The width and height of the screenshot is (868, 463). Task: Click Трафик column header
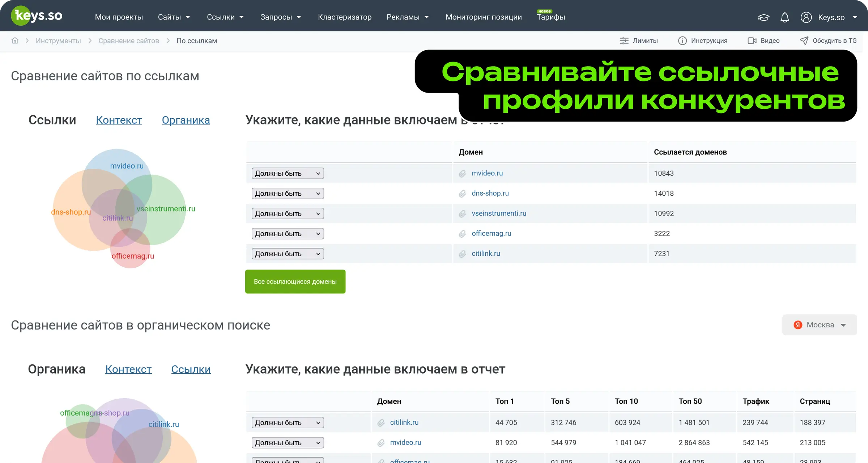756,402
